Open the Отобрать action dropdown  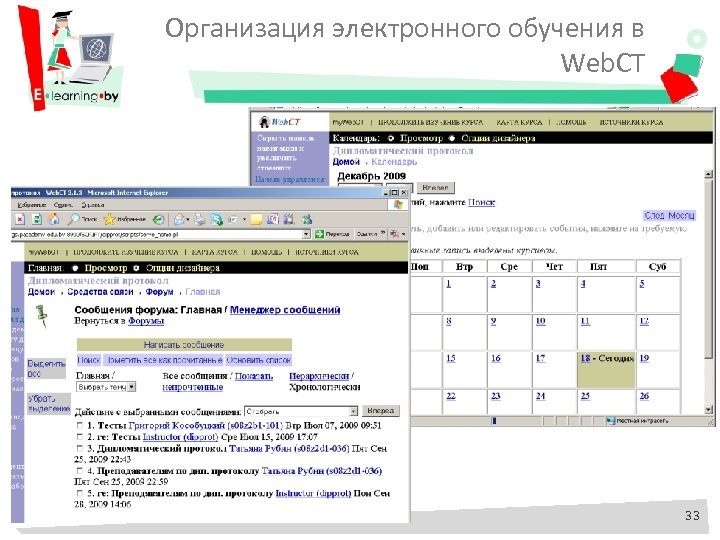[301, 411]
